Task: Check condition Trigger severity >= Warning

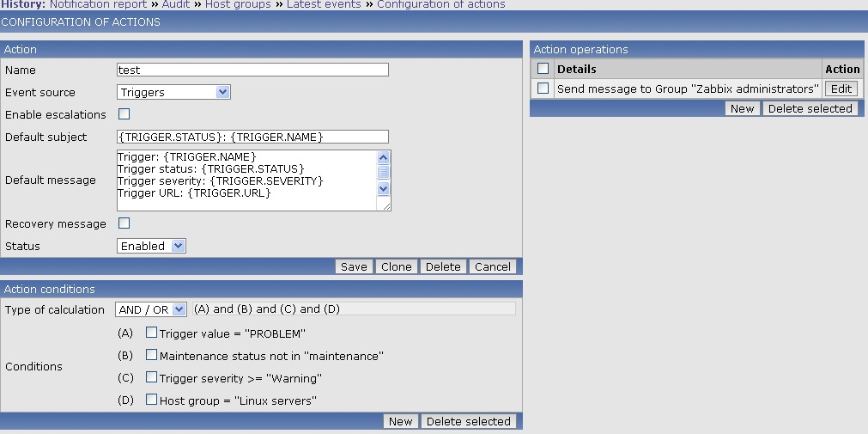Action: point(151,377)
